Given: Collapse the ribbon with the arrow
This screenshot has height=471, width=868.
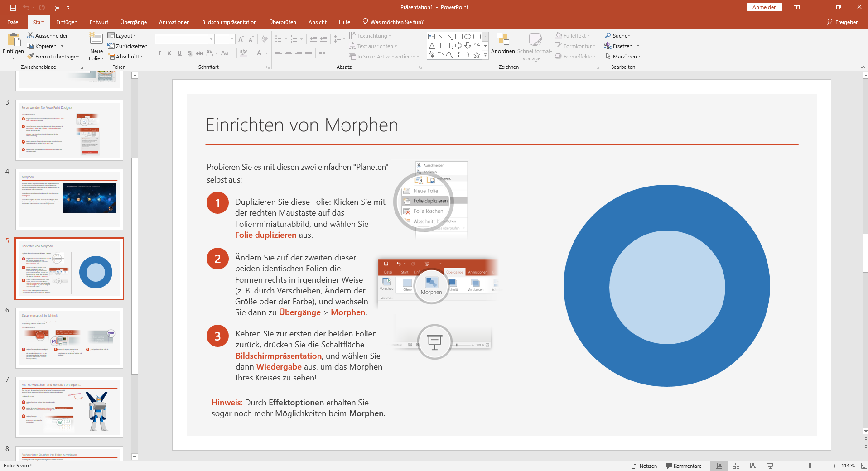Looking at the screenshot, I should [x=863, y=67].
